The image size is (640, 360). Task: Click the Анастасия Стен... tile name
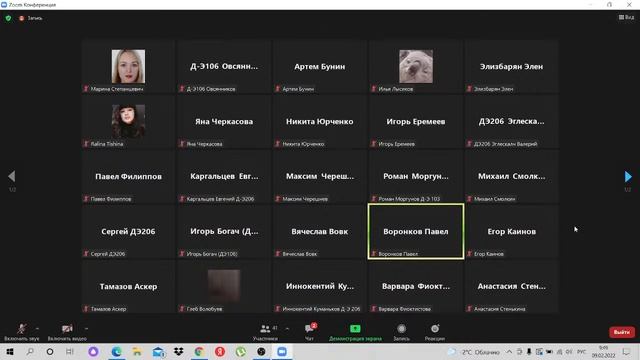[x=511, y=287]
